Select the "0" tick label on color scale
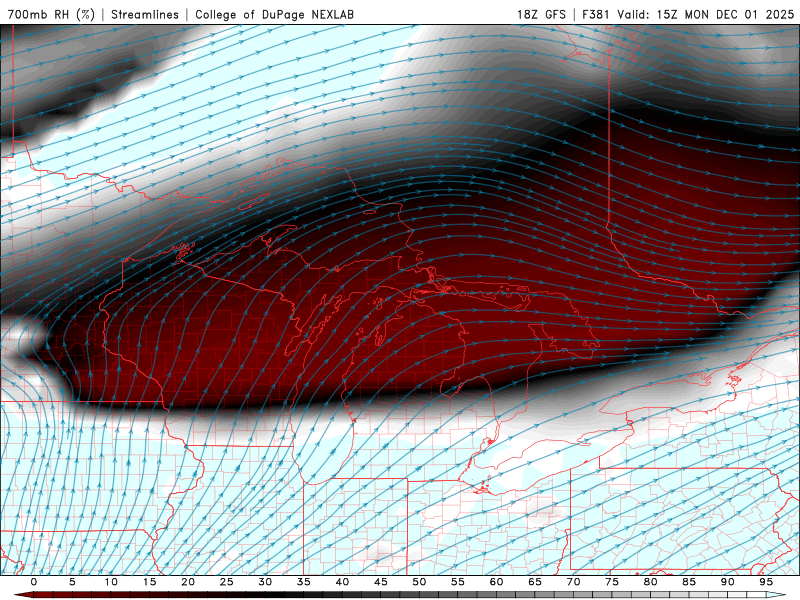800x600 pixels. coord(34,582)
